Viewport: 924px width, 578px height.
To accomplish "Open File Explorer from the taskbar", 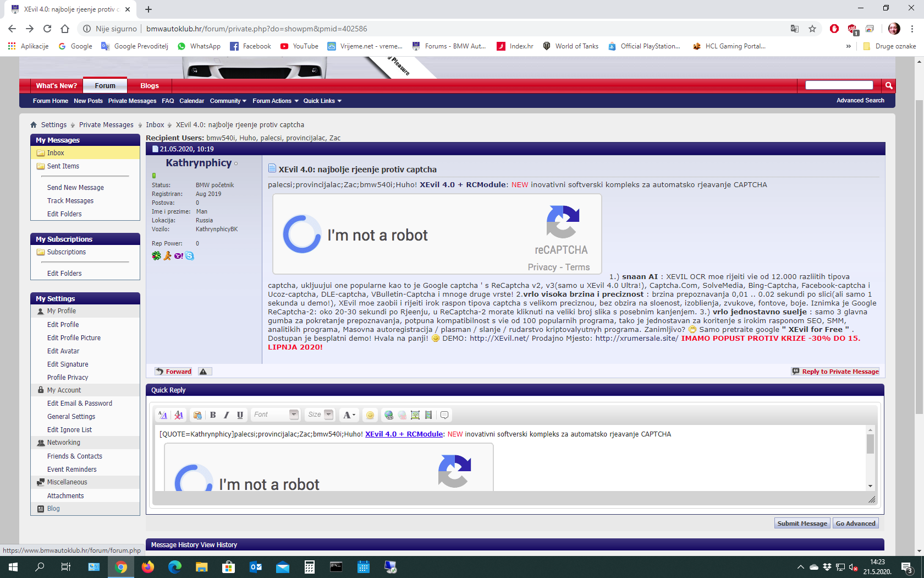I will 202,567.
